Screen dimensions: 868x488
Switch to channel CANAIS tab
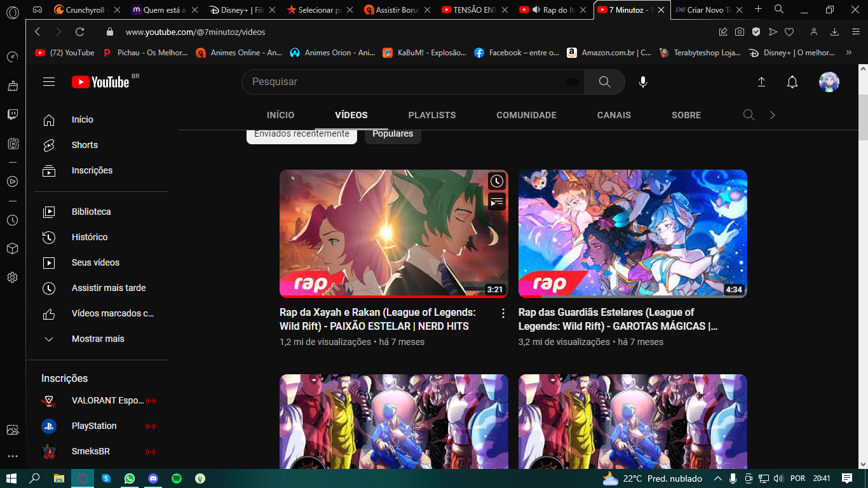tap(614, 115)
